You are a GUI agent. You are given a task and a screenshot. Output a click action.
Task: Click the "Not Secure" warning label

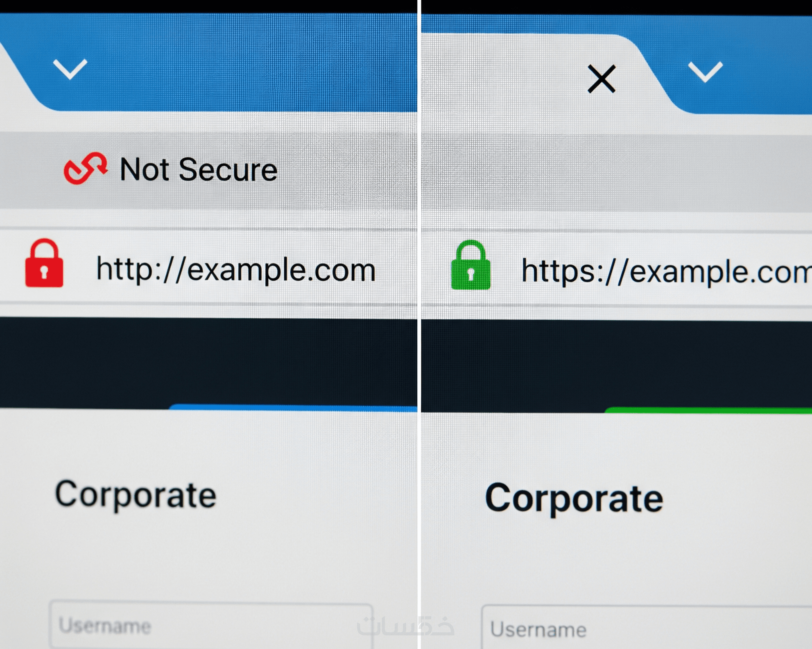click(199, 170)
